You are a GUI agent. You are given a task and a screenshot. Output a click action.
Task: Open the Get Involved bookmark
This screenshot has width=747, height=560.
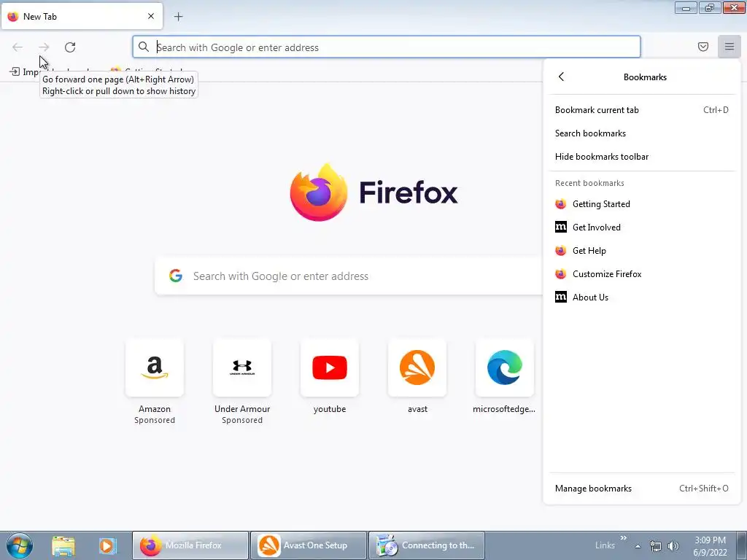point(642,227)
